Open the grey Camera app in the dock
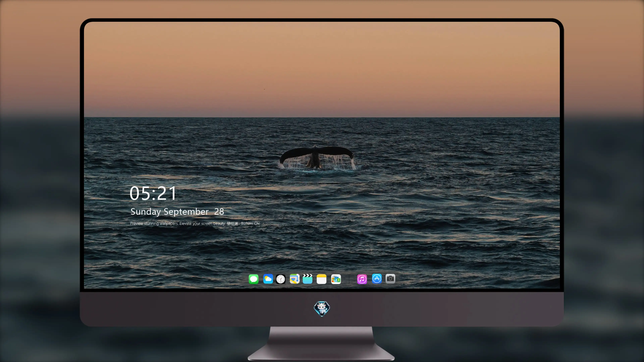This screenshot has height=362, width=644. tap(390, 279)
